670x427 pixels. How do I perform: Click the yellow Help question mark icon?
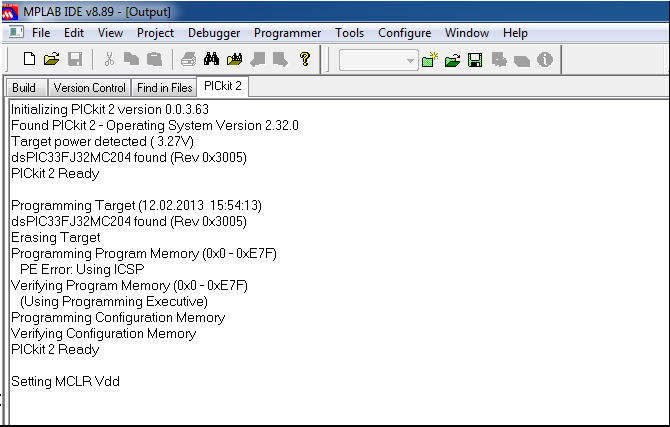pos(305,59)
